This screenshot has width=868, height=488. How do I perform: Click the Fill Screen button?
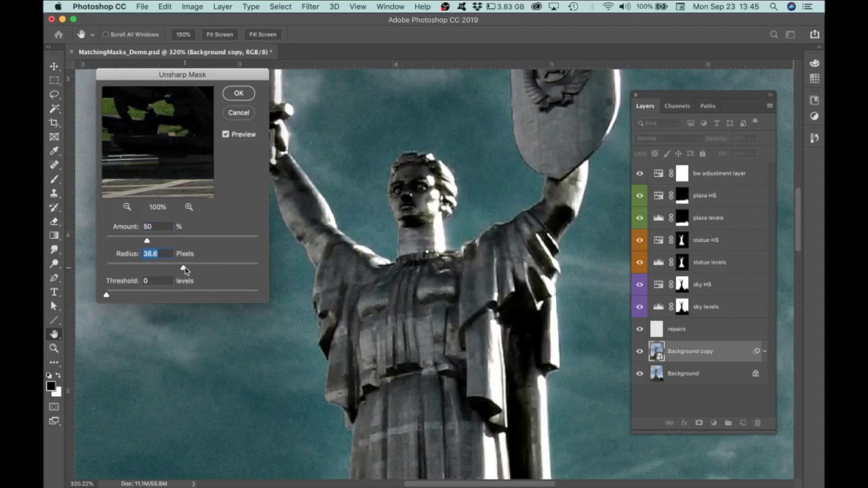pyautogui.click(x=262, y=35)
